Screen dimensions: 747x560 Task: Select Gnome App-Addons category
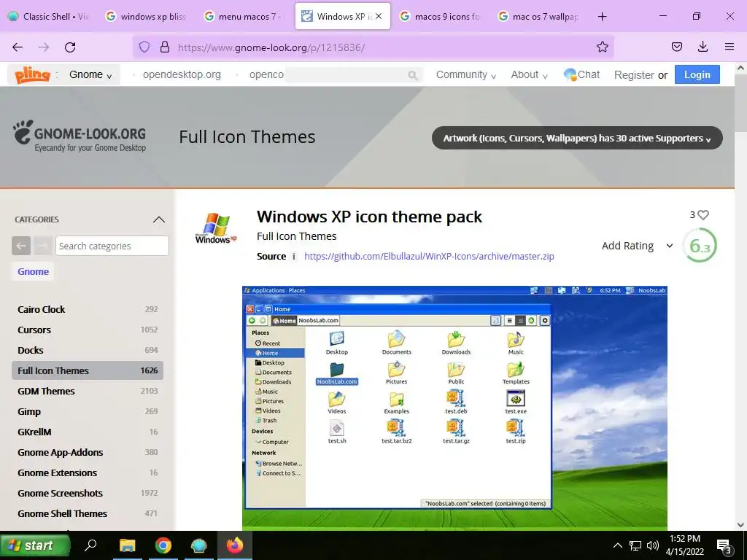pos(88,452)
